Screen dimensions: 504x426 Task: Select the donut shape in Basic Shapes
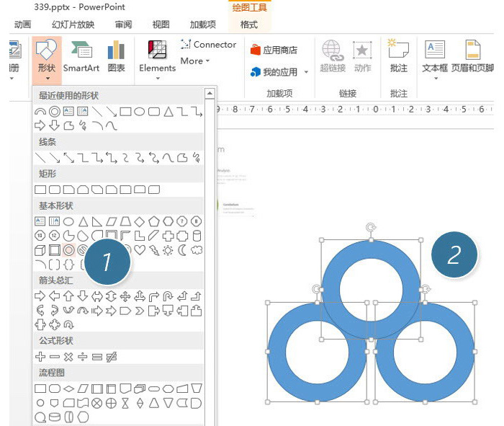(x=69, y=250)
